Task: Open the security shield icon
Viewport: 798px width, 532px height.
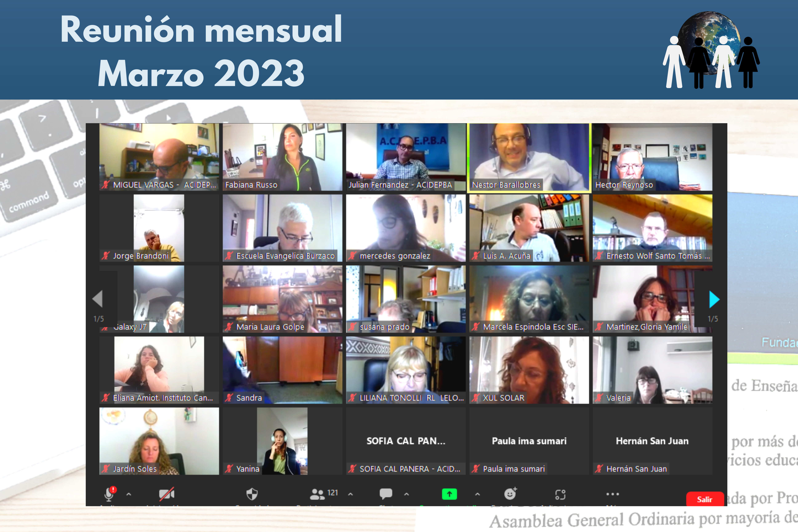Action: coord(252,494)
